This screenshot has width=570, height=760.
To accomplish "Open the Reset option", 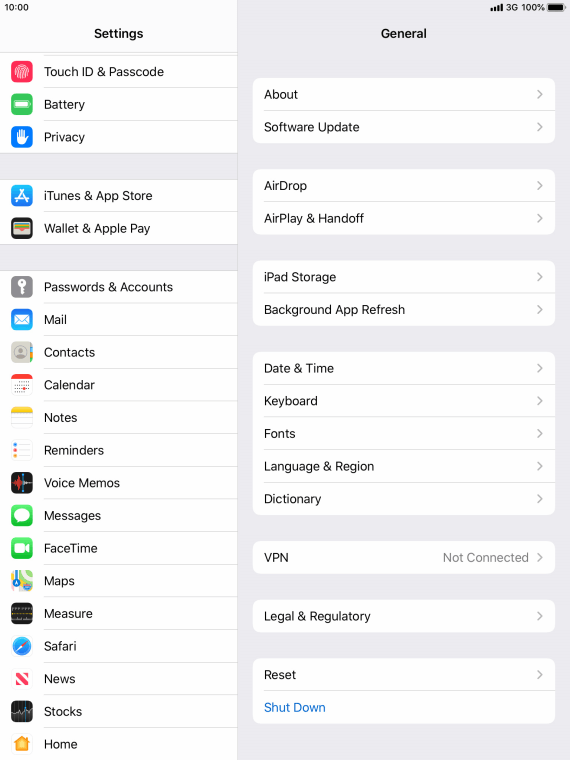I will click(404, 675).
